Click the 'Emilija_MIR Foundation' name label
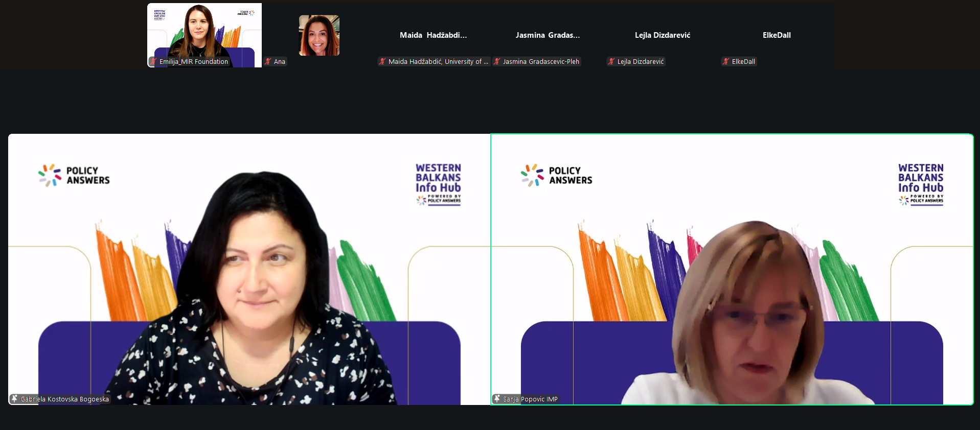The image size is (980, 430). (194, 62)
